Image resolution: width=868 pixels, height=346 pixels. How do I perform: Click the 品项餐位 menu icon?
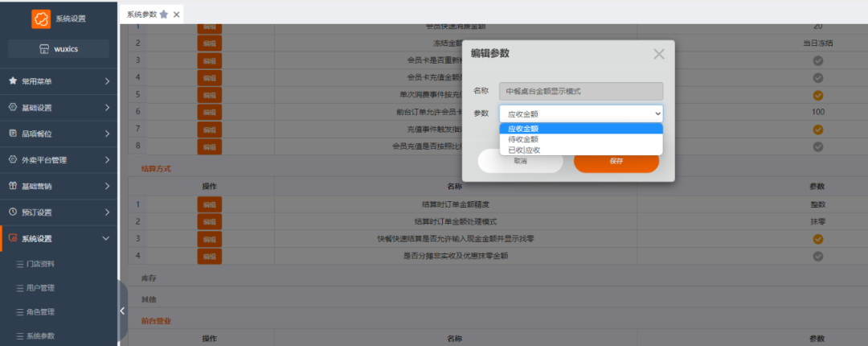pos(13,134)
